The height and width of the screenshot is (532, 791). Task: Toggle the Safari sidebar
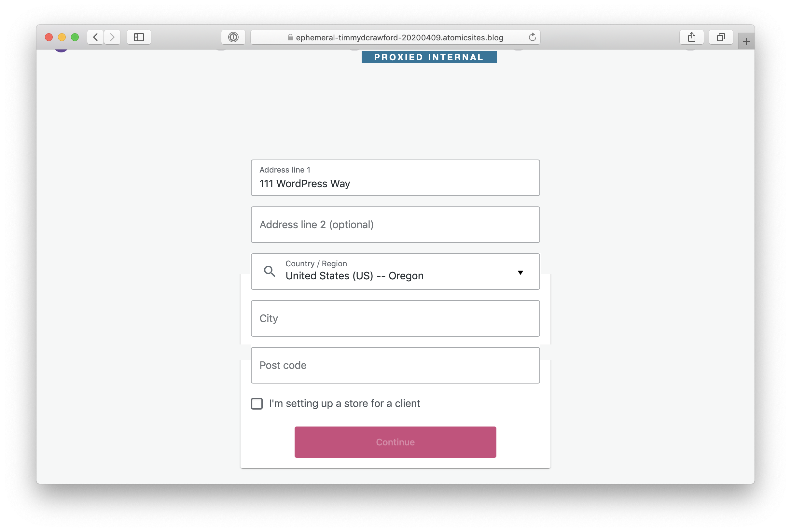click(139, 37)
